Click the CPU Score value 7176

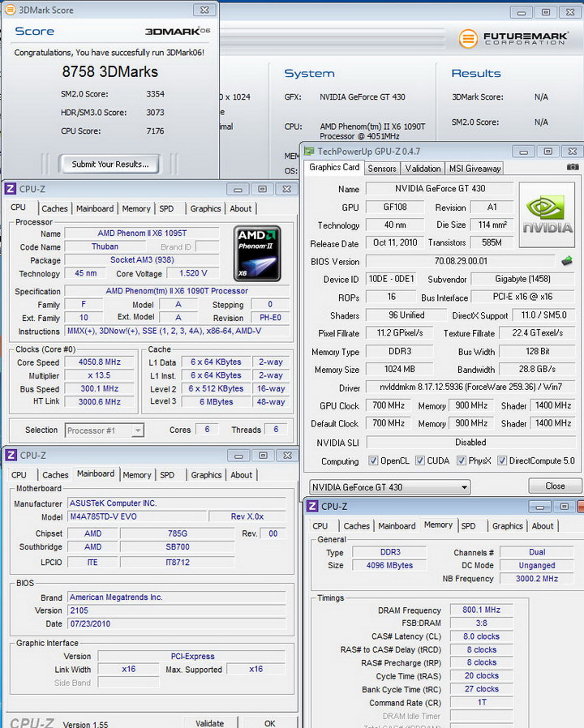[155, 131]
